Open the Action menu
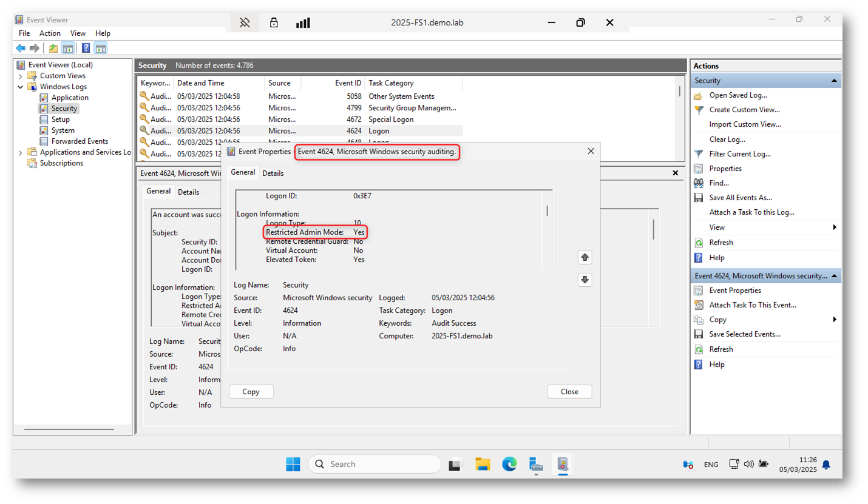This screenshot has width=868, height=504. point(50,33)
